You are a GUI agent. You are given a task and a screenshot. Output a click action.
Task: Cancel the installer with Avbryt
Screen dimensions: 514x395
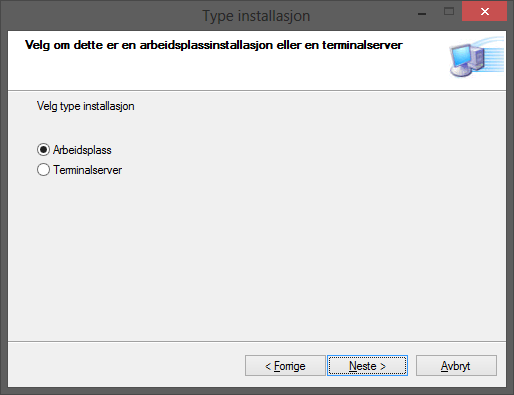coord(456,366)
